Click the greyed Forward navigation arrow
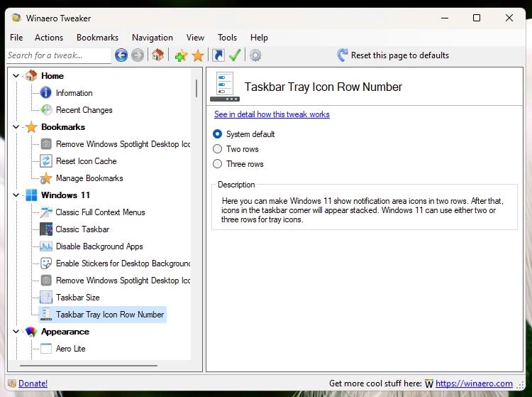 pyautogui.click(x=138, y=55)
